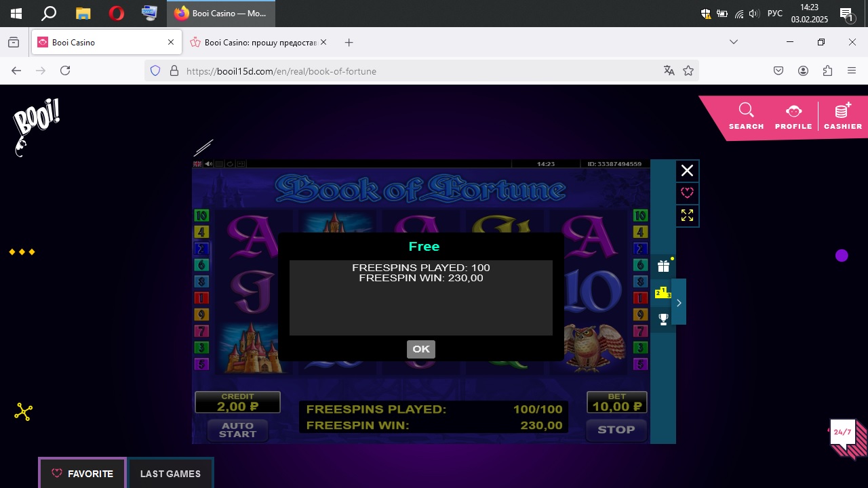Open the leaderboard podium icon

click(x=663, y=293)
